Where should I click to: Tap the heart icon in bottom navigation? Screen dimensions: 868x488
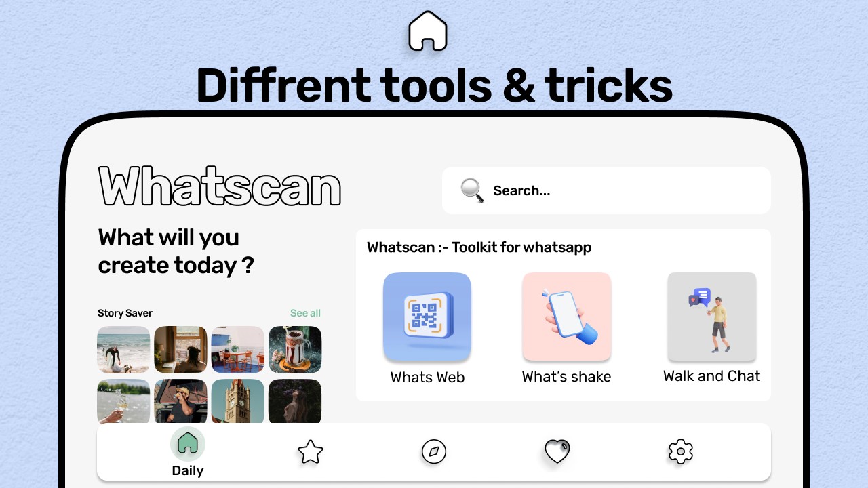coord(557,451)
